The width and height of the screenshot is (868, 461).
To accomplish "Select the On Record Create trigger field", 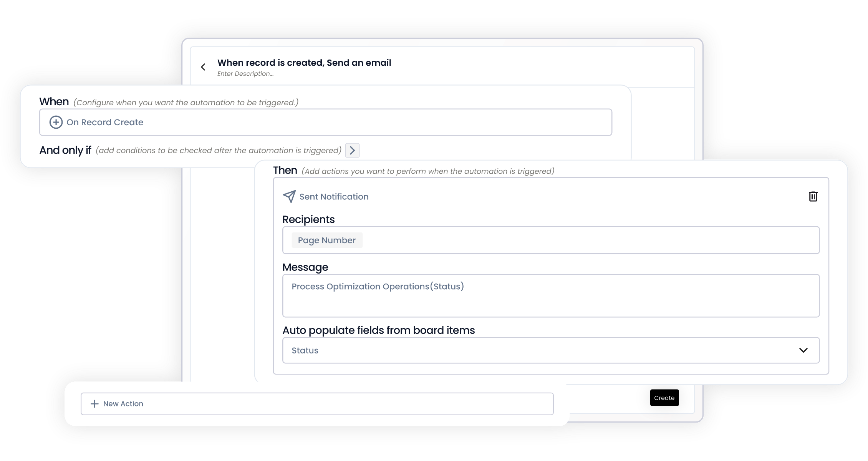I will 326,122.
